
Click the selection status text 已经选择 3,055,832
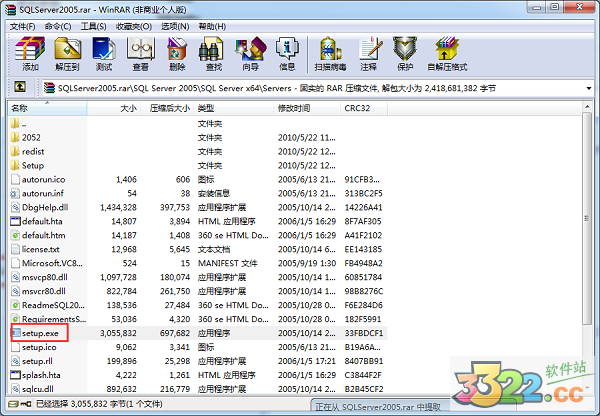pyautogui.click(x=99, y=404)
